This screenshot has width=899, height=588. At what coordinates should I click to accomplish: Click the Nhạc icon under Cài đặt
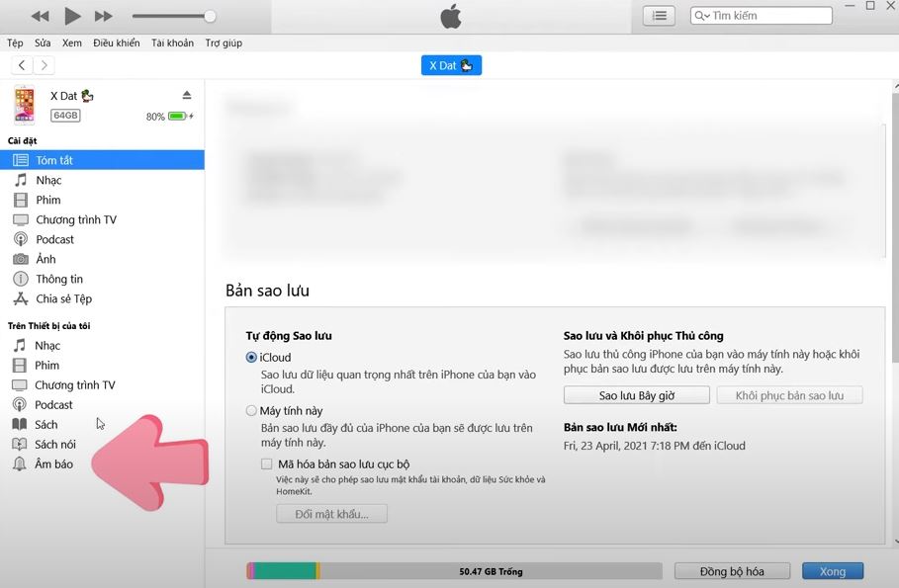(21, 180)
